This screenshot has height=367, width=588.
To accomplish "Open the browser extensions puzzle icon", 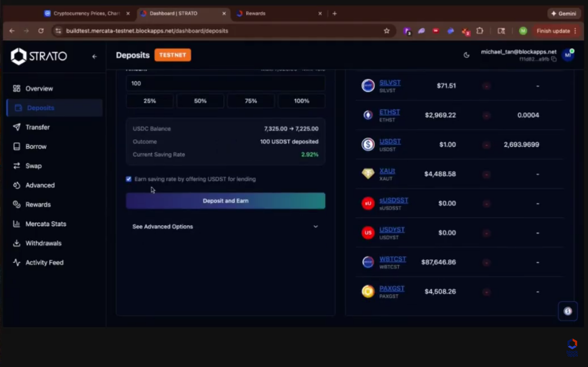I will pos(480,31).
